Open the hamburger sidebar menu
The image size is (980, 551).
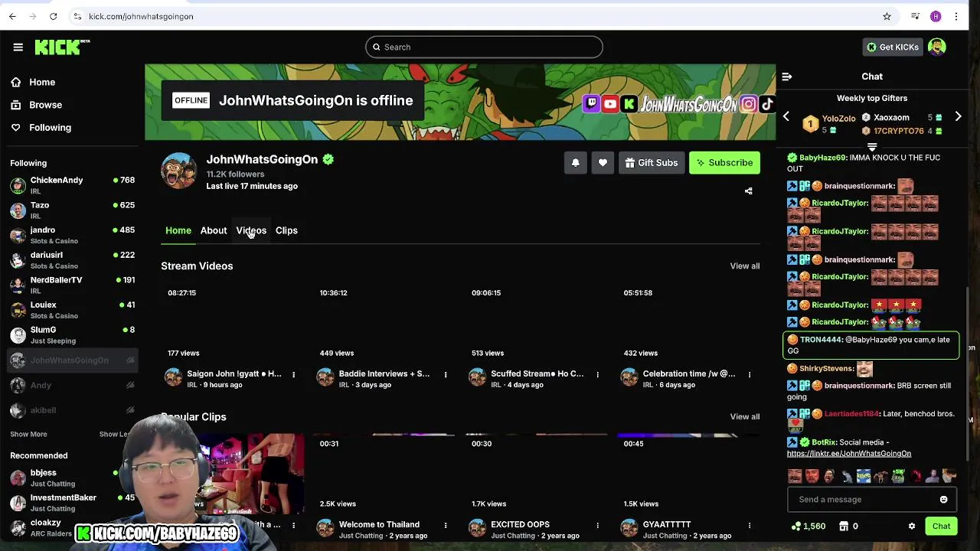coord(18,47)
